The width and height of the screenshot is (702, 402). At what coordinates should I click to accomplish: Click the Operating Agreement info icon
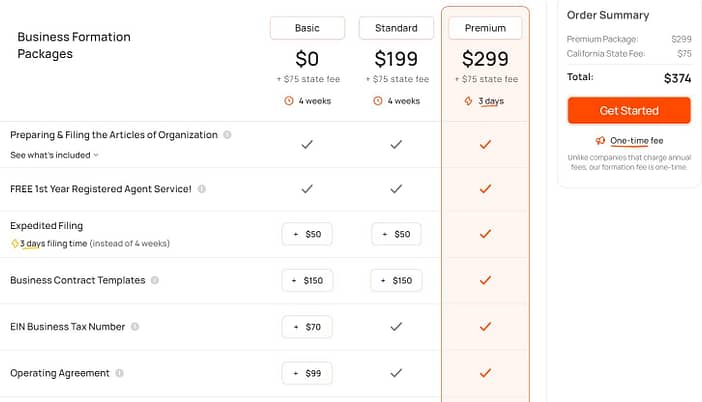pos(119,373)
